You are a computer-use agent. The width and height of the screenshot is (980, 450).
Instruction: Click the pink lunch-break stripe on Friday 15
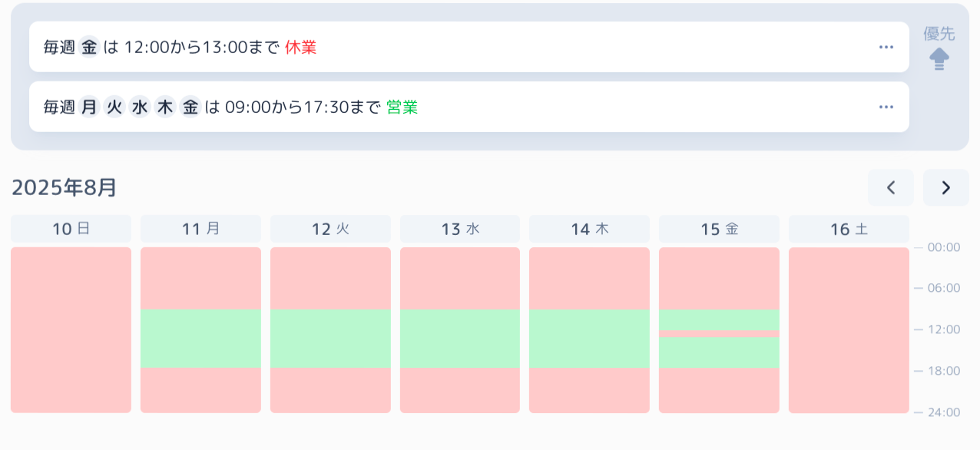point(719,333)
